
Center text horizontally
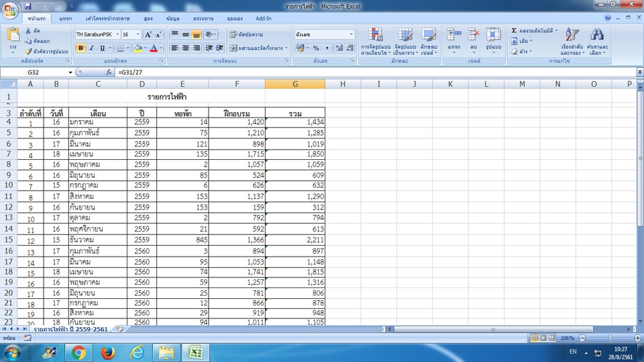(186, 48)
